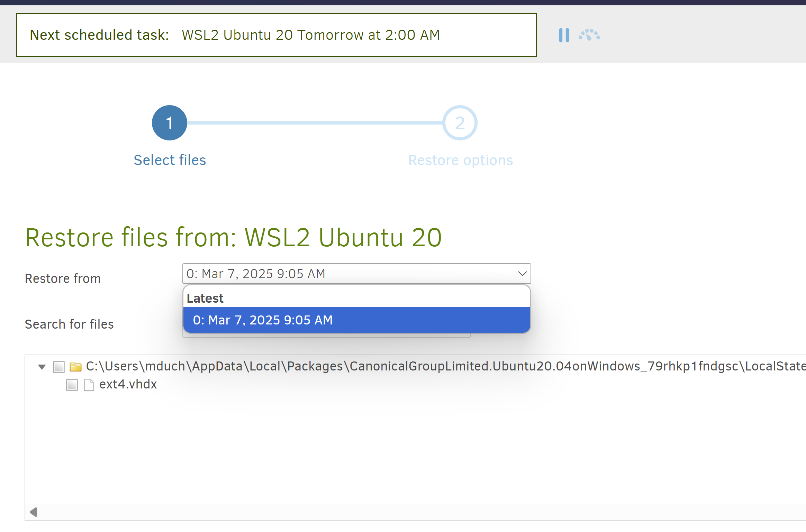The image size is (806, 532).
Task: Click the left scroll arrow in file tree
Action: 34,512
